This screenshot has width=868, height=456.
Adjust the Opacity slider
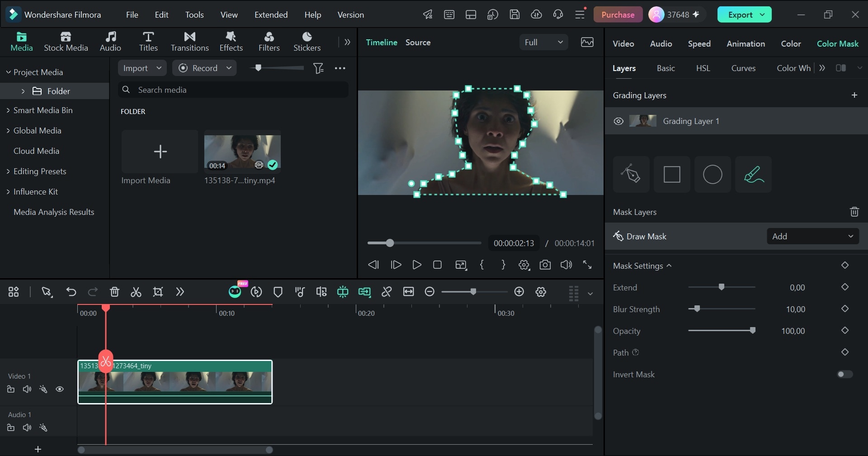click(x=722, y=331)
